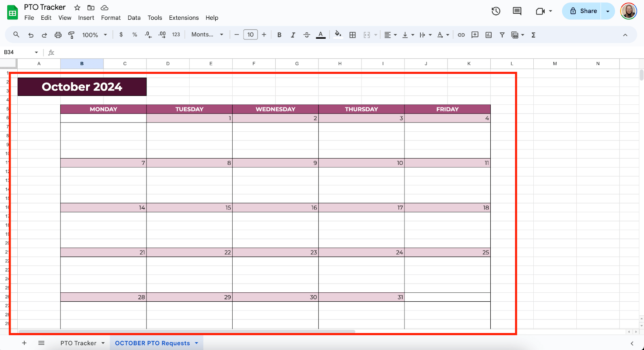Click the paint format roller icon
The height and width of the screenshot is (350, 644).
coord(71,35)
